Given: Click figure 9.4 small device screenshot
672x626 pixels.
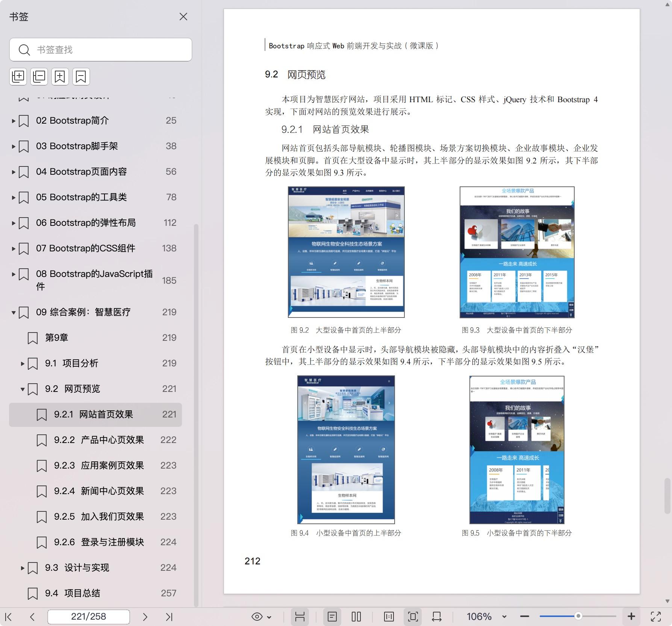Looking at the screenshot, I should pos(346,450).
